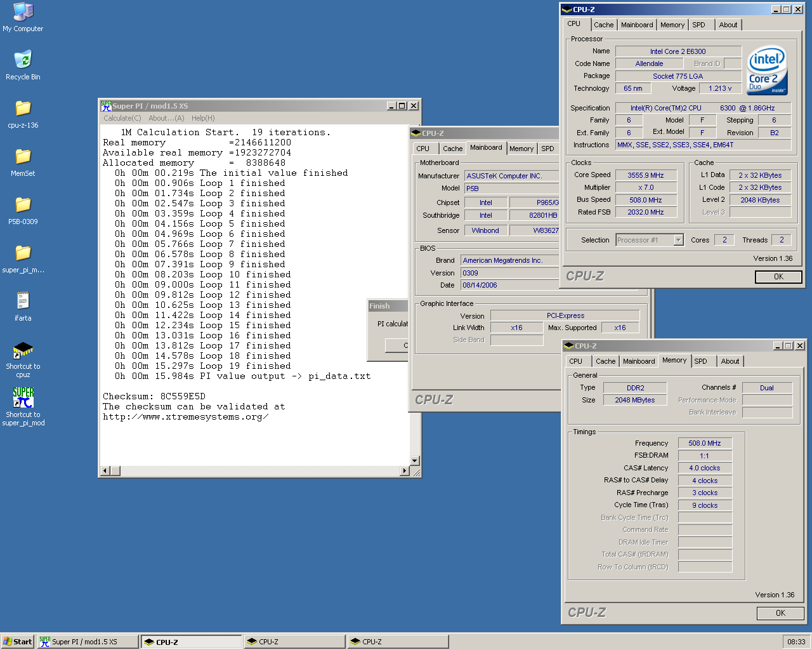
Task: Click the Rated FSB 2032.0 MHz field
Action: 646,212
